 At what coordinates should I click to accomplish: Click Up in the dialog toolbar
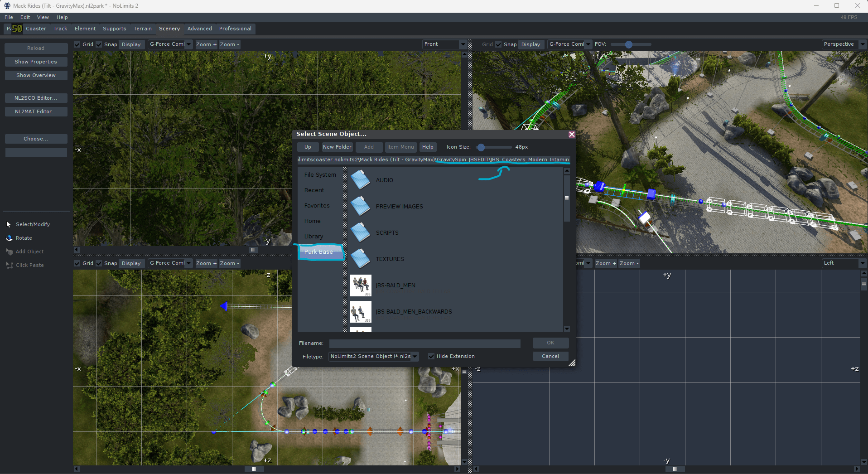click(x=308, y=147)
